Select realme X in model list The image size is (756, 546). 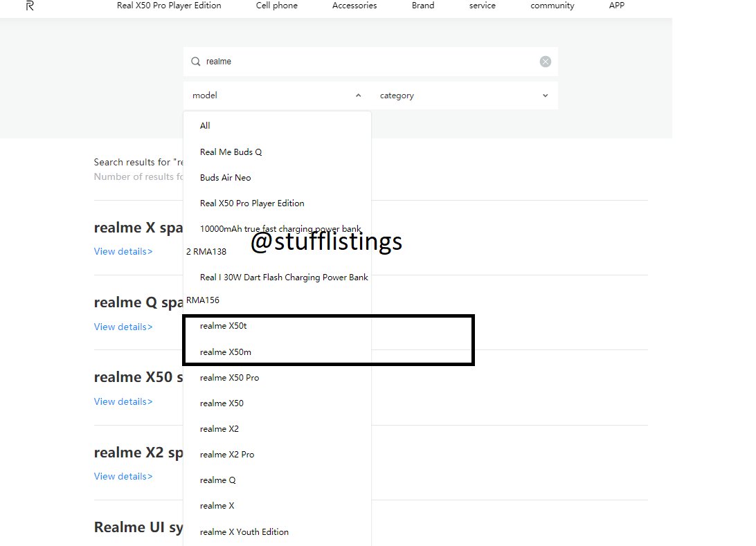coord(217,506)
